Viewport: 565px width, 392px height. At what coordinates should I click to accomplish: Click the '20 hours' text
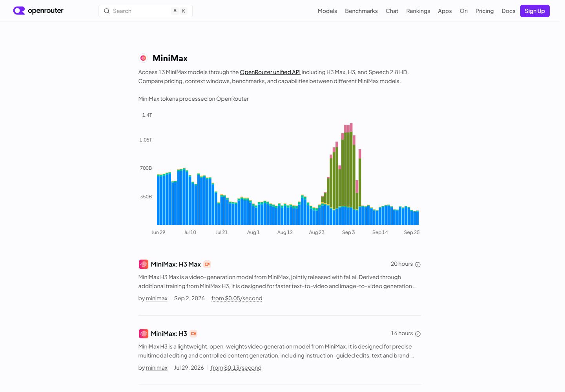point(402,264)
